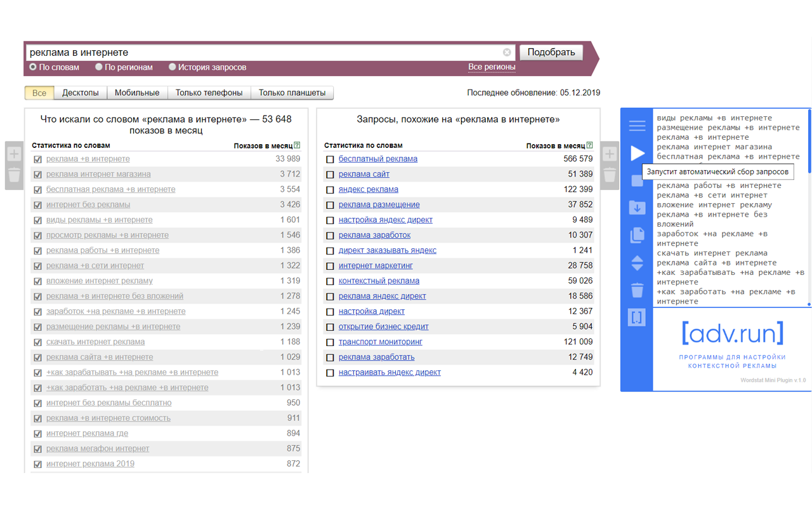This screenshot has height=508, width=812.
Task: Clear plugin list with blue sidebar trash icon
Action: click(x=637, y=290)
